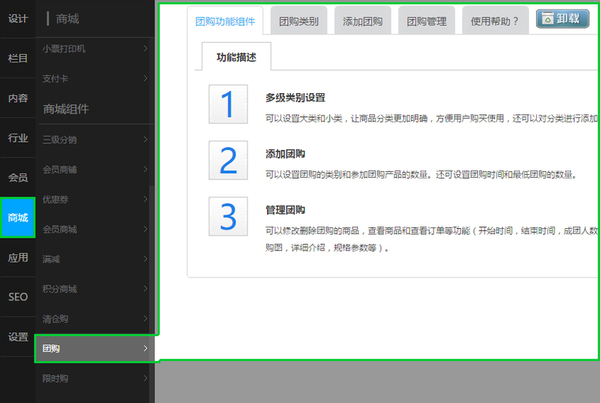
Task: Expand chevron beside 会员商铺
Action: coord(145,170)
